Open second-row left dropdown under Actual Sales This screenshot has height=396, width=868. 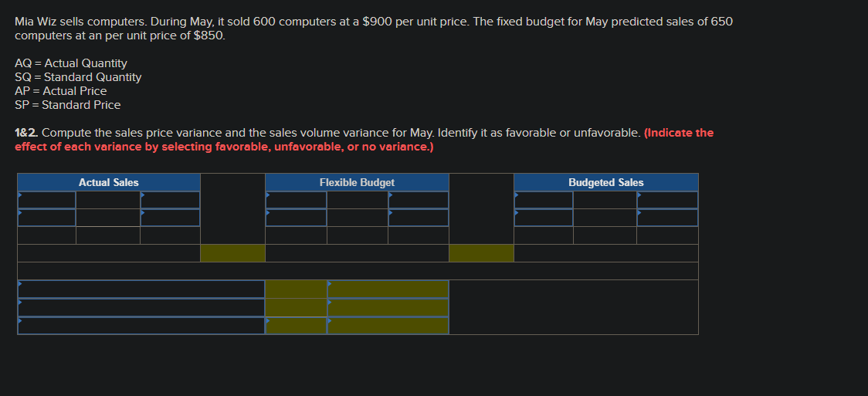46,218
